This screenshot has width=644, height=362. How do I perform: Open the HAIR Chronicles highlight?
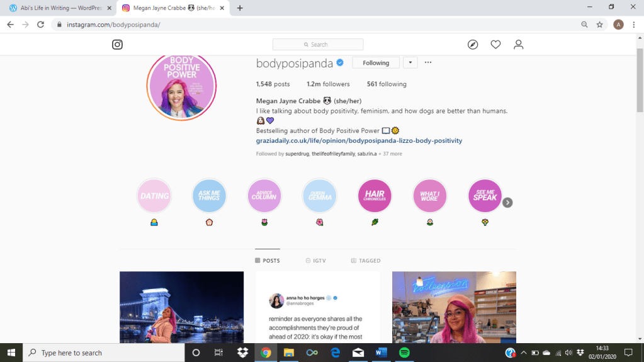pos(375,196)
